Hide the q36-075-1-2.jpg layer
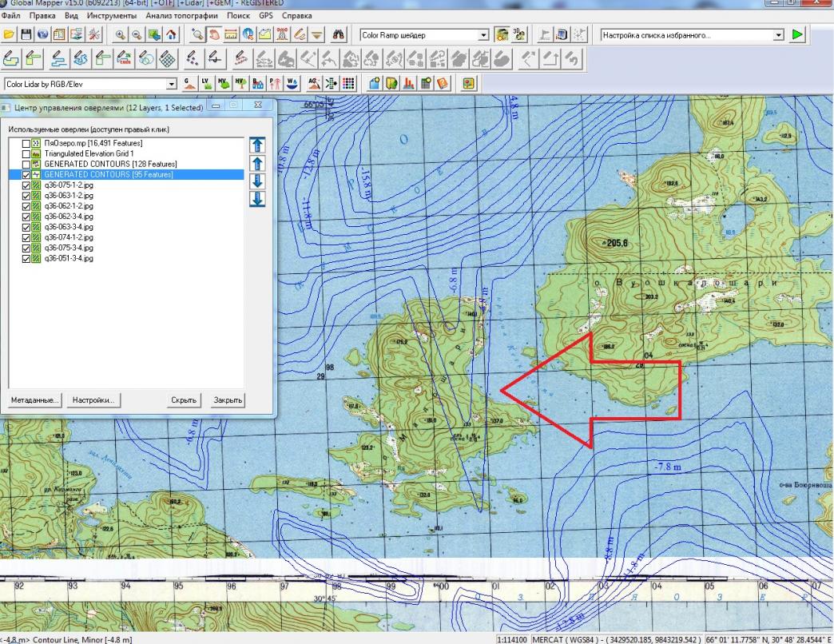834x644 pixels. point(26,185)
